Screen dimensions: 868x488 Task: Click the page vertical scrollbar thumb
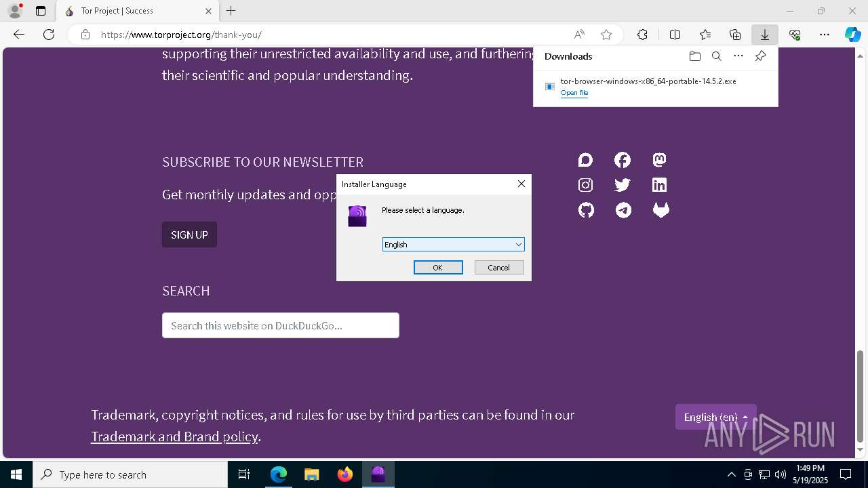(x=861, y=396)
